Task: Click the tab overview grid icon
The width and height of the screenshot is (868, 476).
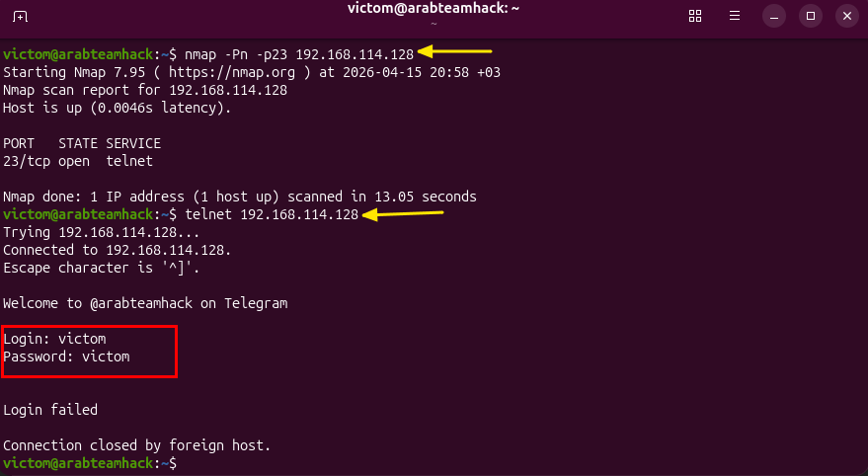Action: pos(694,16)
